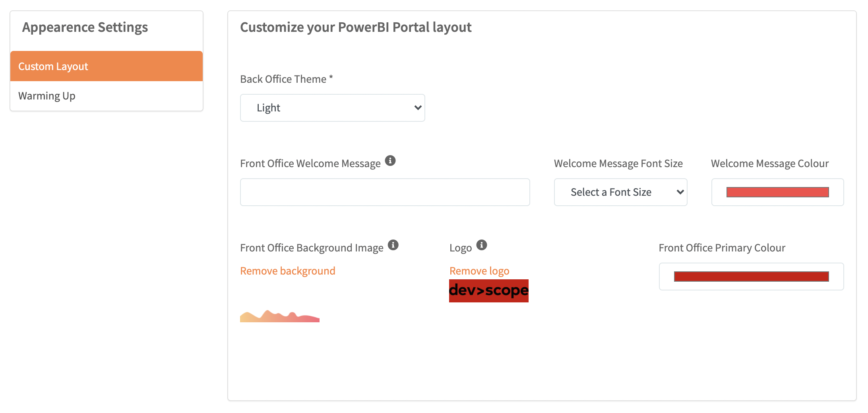The image size is (868, 413).
Task: Click the Welcome Message Font Size label
Action: [x=618, y=164]
